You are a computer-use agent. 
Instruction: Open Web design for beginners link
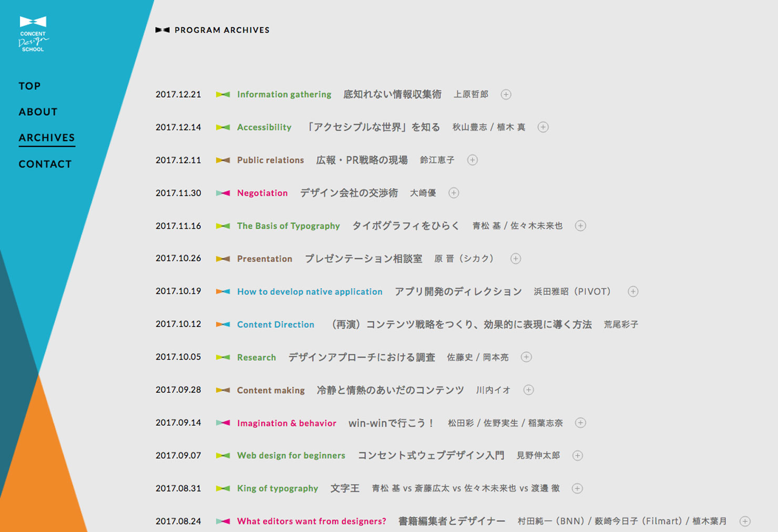(291, 456)
